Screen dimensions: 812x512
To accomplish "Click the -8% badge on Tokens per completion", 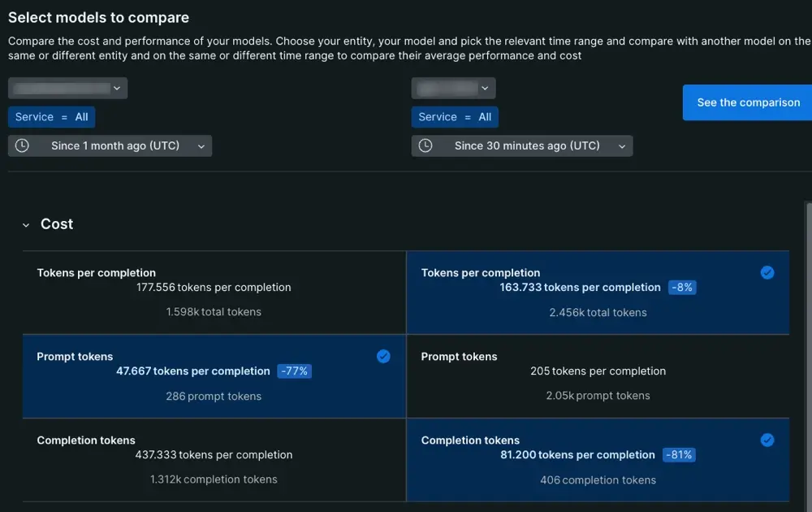I will (x=682, y=288).
